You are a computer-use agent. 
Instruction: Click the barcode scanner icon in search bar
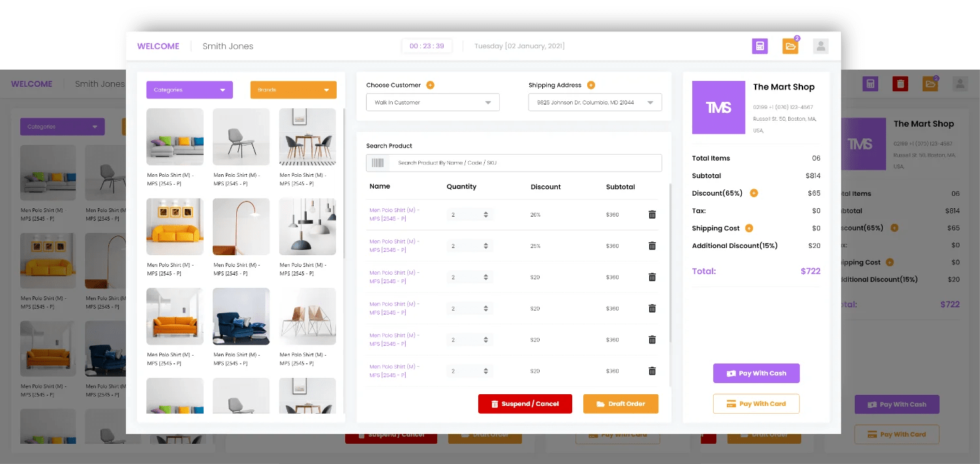378,162
